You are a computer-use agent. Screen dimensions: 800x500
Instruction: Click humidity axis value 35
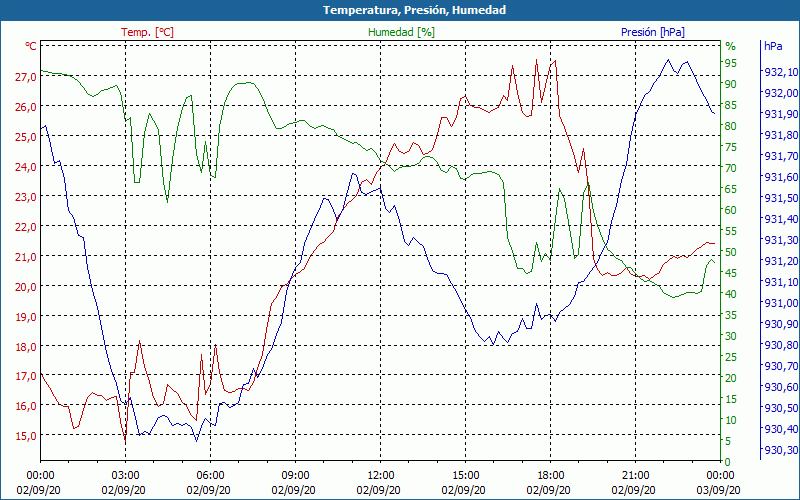pyautogui.click(x=731, y=315)
